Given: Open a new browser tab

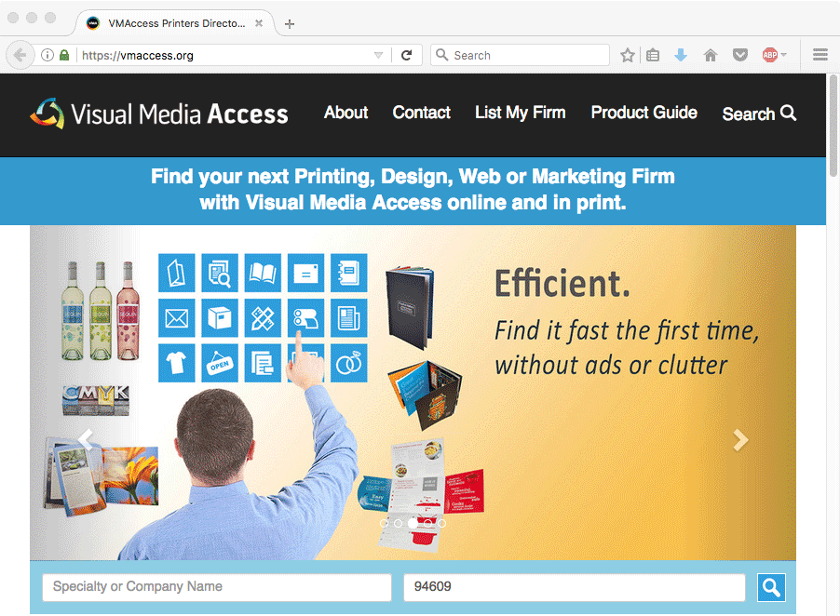Looking at the screenshot, I should click(x=290, y=23).
